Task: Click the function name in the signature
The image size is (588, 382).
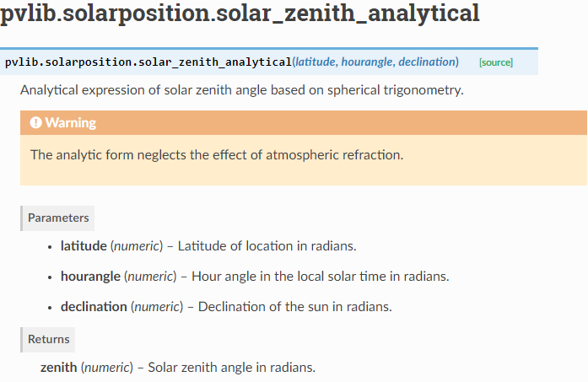Action: [148, 62]
